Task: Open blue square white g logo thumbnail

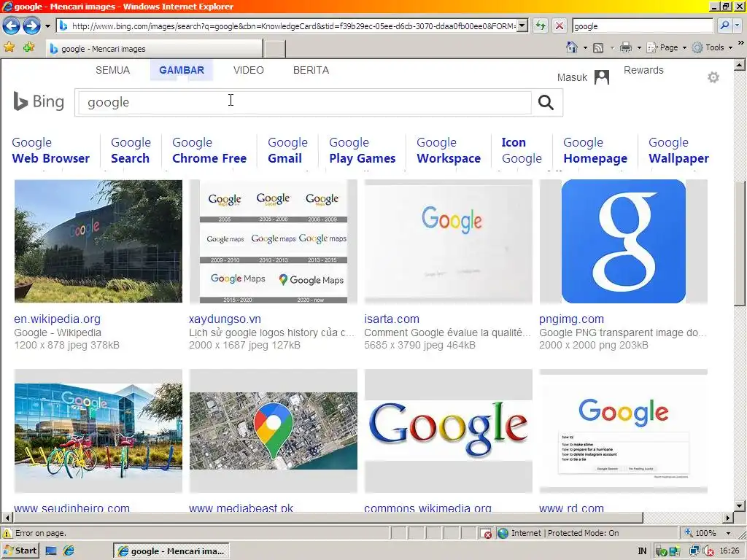Action: point(623,241)
